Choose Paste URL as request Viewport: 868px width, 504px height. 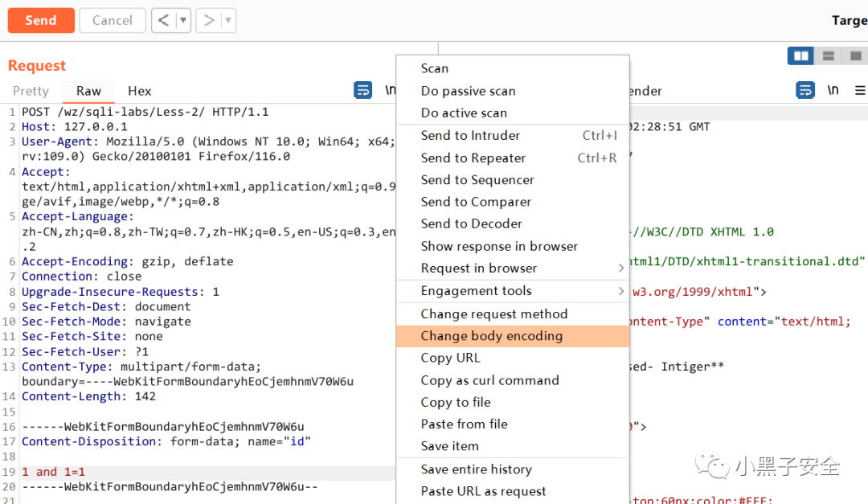(x=513, y=491)
